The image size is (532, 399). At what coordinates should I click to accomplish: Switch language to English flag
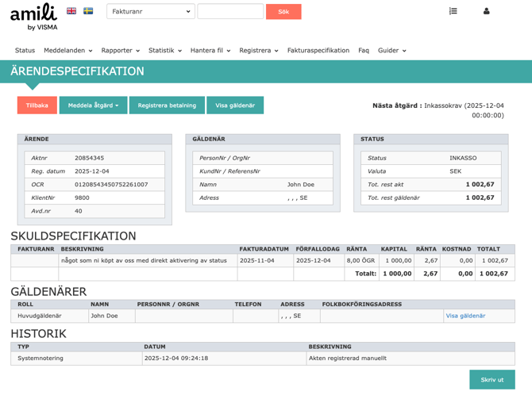[71, 11]
